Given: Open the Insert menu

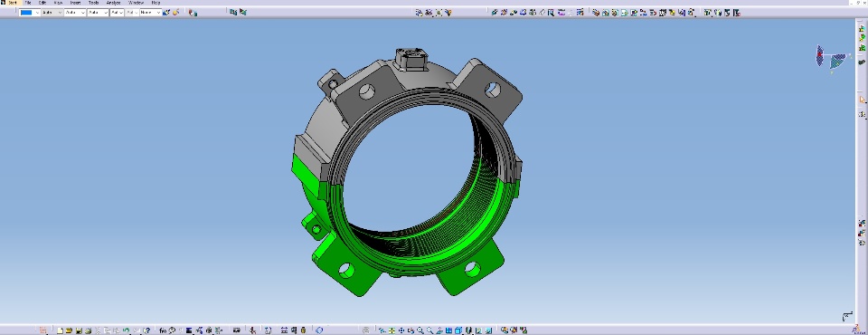Looking at the screenshot, I should pos(75,3).
